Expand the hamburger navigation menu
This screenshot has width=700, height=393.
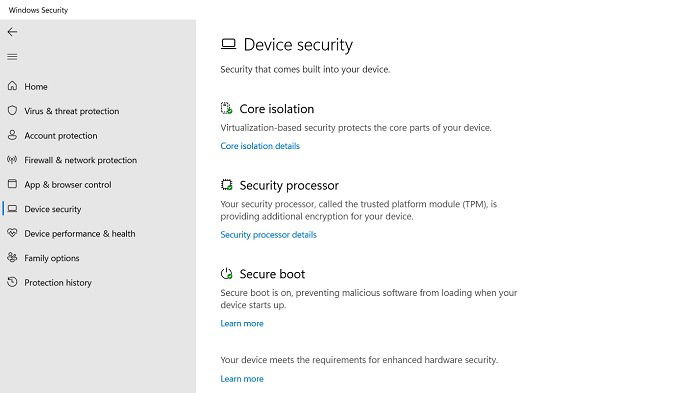click(12, 57)
